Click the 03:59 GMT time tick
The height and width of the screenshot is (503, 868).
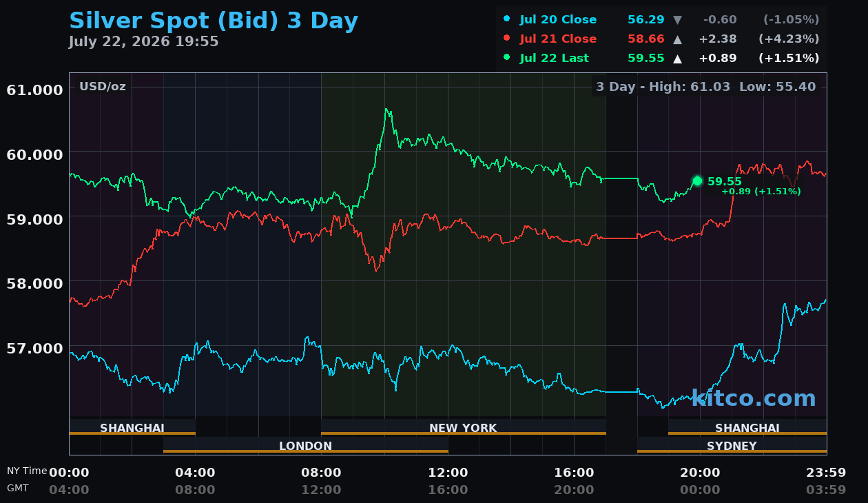tap(826, 490)
